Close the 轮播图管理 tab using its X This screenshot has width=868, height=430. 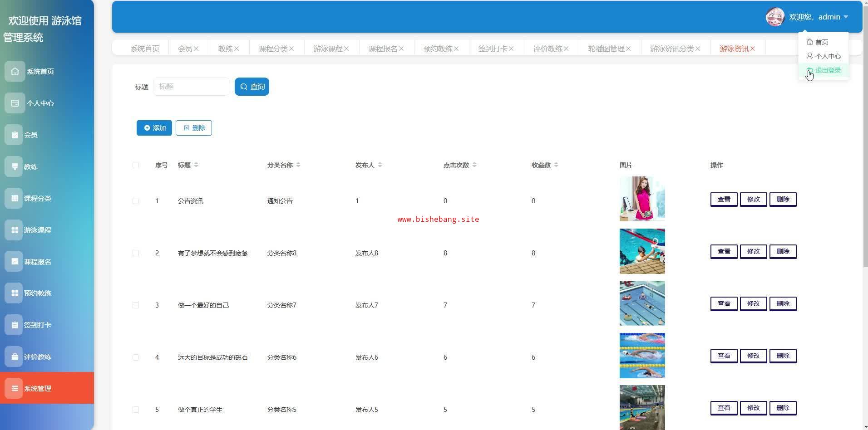pos(628,49)
